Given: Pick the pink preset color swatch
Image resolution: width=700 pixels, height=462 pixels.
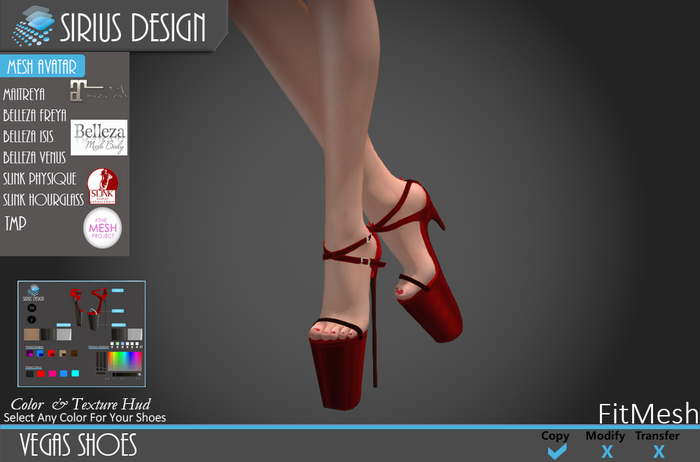Looking at the screenshot, I should click(x=52, y=374).
